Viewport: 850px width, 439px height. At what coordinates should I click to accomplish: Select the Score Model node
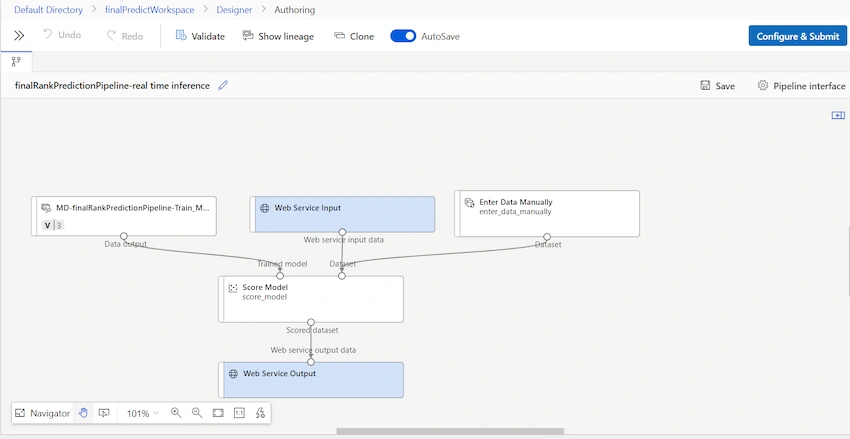coord(311,299)
